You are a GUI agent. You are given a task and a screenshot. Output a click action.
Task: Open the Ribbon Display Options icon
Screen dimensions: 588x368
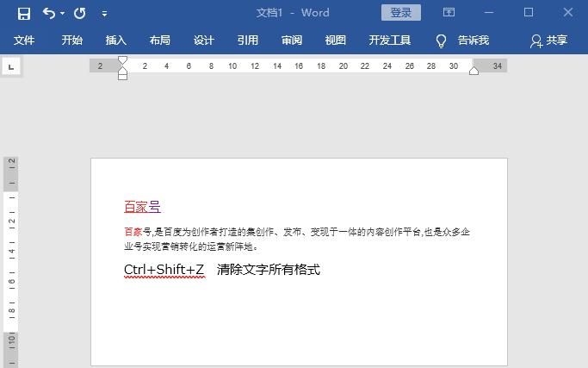(449, 12)
